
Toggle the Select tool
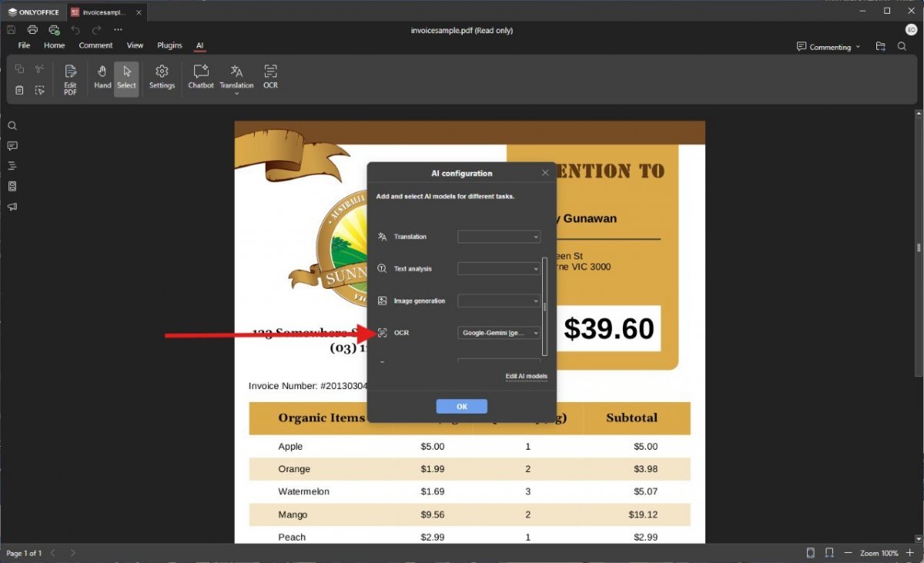click(126, 76)
